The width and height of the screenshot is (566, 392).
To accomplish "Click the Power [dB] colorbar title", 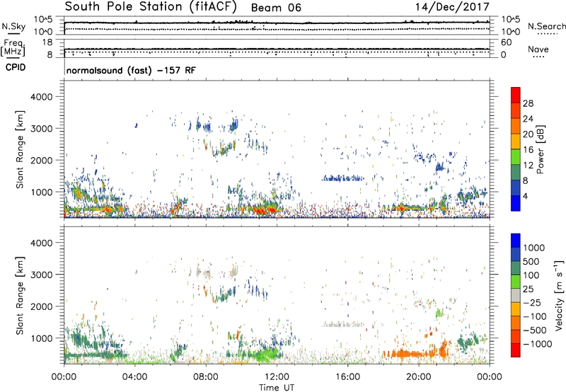I will click(540, 149).
